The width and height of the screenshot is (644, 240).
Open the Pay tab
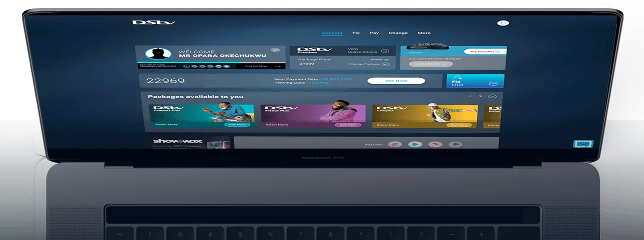coord(374,33)
